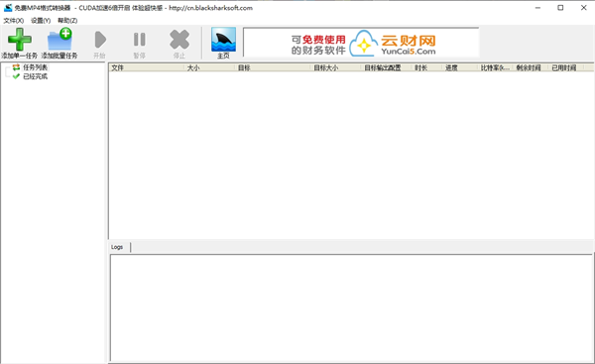Open the 文件(X) menu
The image size is (595, 364).
(14, 21)
